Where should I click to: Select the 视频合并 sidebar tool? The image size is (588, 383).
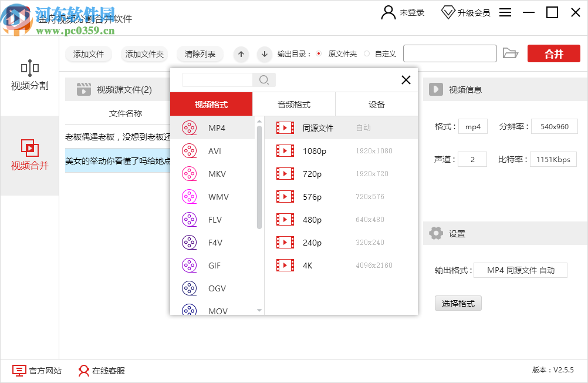[29, 157]
